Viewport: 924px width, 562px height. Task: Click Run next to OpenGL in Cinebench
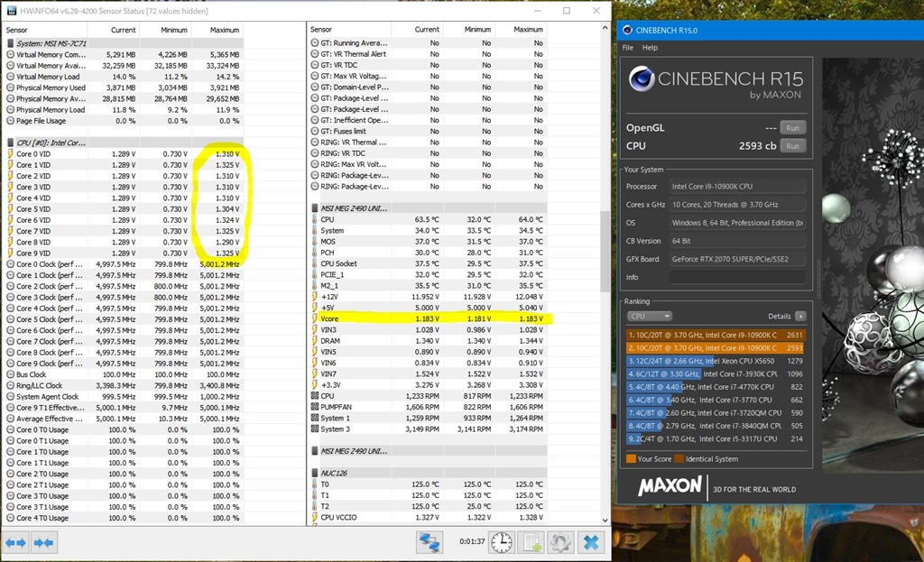pyautogui.click(x=792, y=128)
